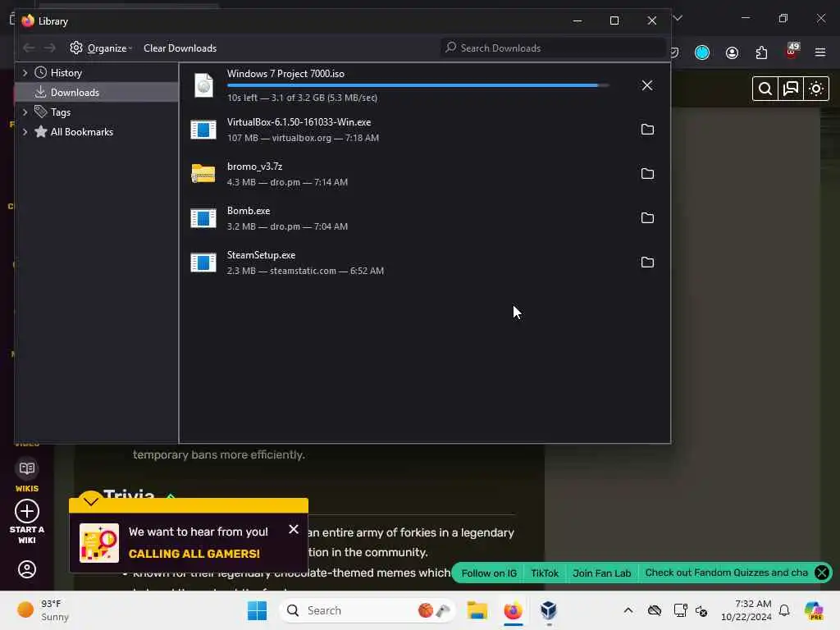
Task: Open File Explorer from the taskbar
Action: (x=477, y=610)
